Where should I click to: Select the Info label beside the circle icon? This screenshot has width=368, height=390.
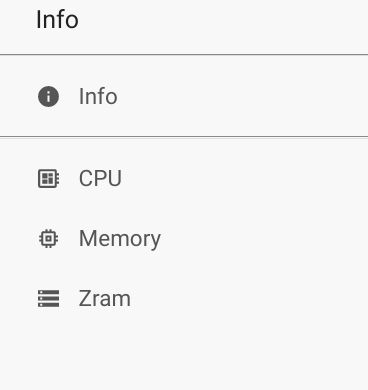(x=98, y=96)
